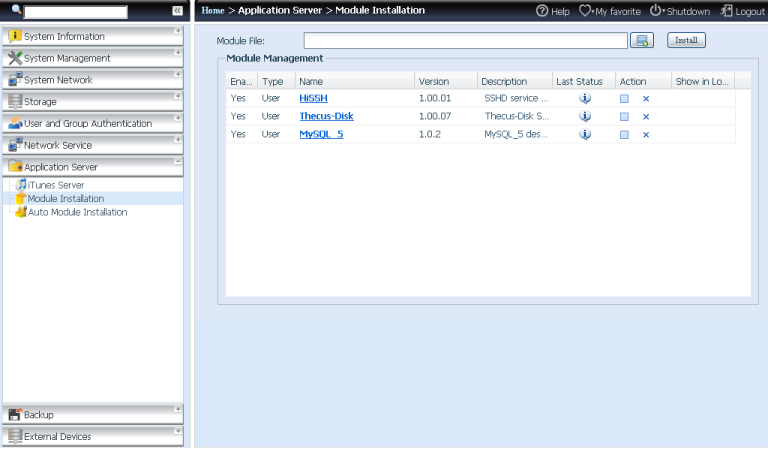Click the Application Server folder icon
Screen dimensions: 768x449
click(15, 166)
